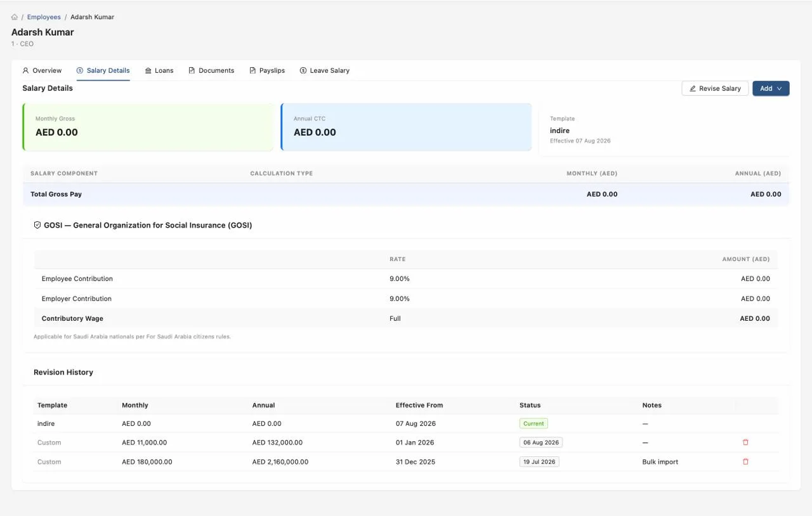This screenshot has width=812, height=516.
Task: Select the Salary Details tab
Action: [x=103, y=70]
